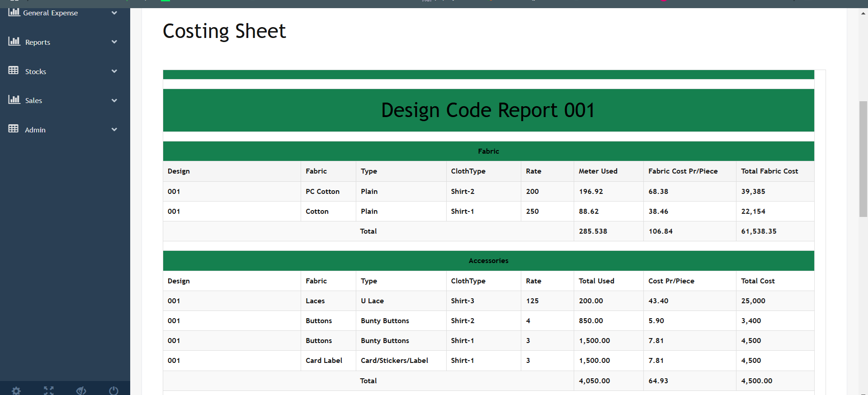
Task: Expand the General Expense chevron
Action: point(114,13)
